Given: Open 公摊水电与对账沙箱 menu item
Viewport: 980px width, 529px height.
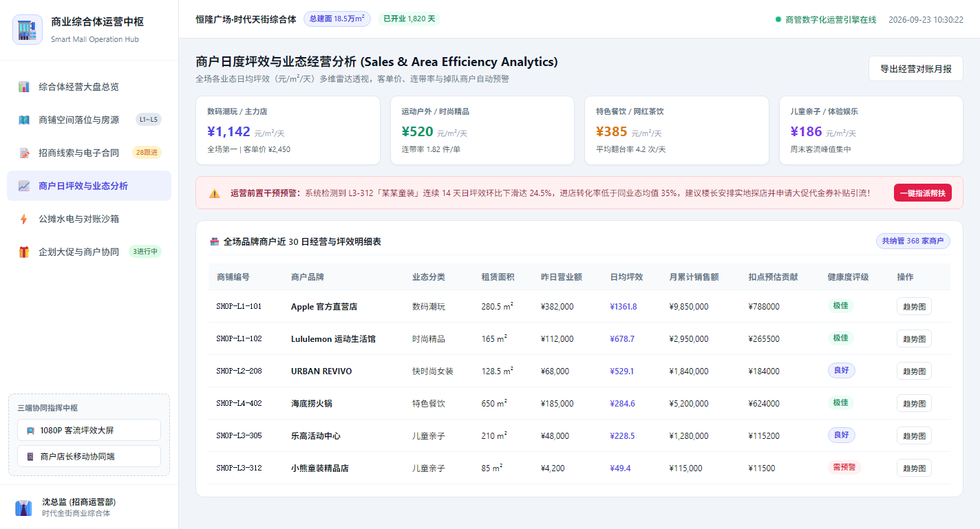Looking at the screenshot, I should [89, 219].
